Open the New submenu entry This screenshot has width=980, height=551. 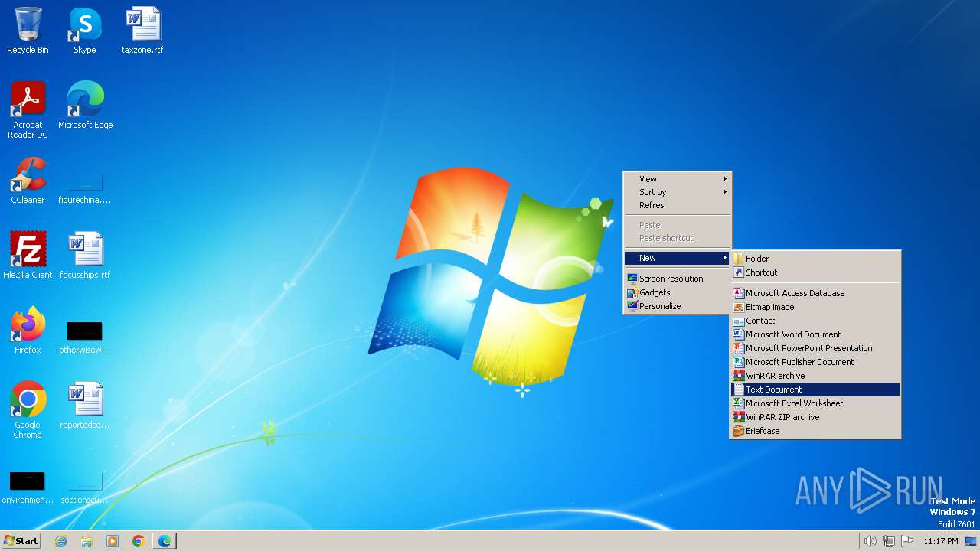pyautogui.click(x=678, y=258)
